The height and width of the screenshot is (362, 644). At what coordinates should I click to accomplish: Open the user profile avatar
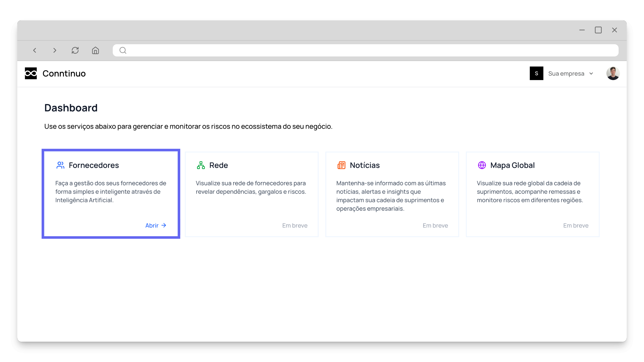tap(613, 73)
